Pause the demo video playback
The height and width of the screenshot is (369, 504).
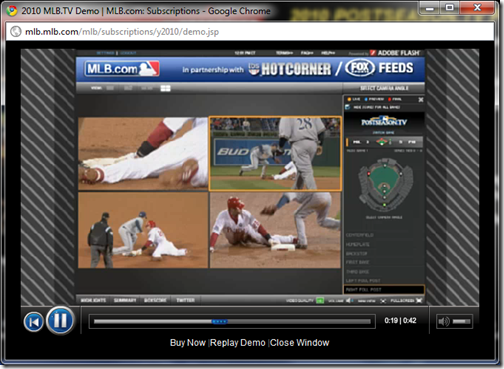(60, 320)
